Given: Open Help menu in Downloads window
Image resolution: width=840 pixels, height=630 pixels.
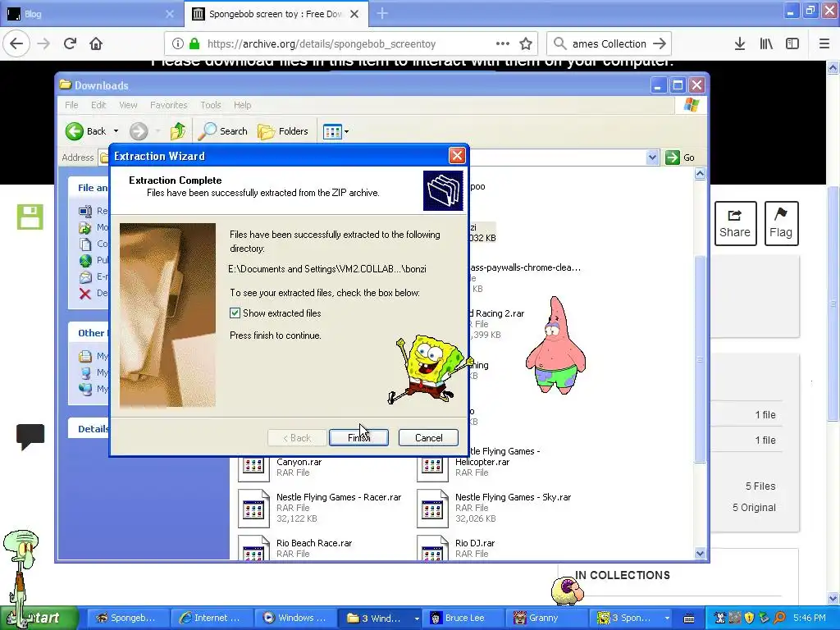Looking at the screenshot, I should [242, 105].
